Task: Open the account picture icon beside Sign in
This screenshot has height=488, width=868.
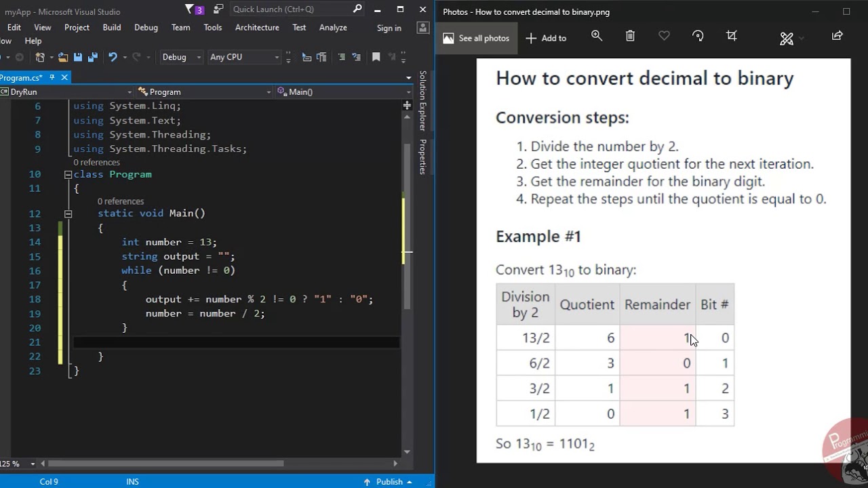Action: [x=423, y=28]
